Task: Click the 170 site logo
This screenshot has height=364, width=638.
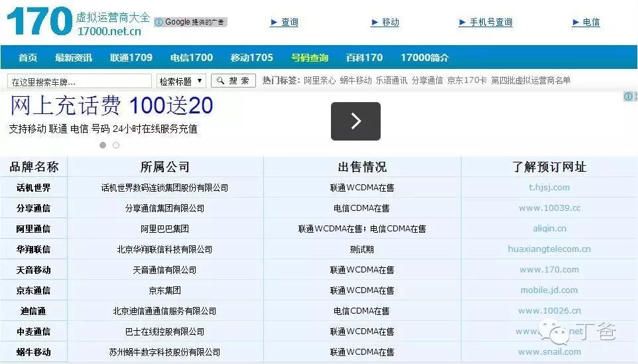Action: (x=78, y=21)
